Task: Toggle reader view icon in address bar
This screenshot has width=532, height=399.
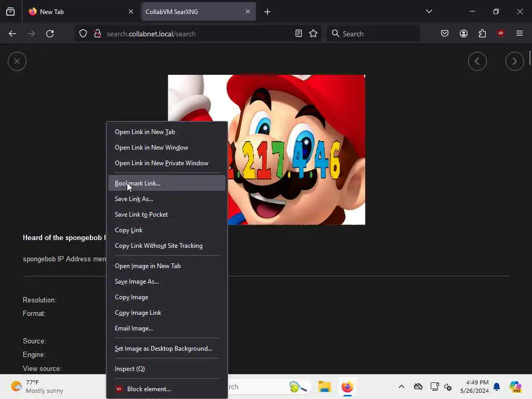Action: click(299, 34)
